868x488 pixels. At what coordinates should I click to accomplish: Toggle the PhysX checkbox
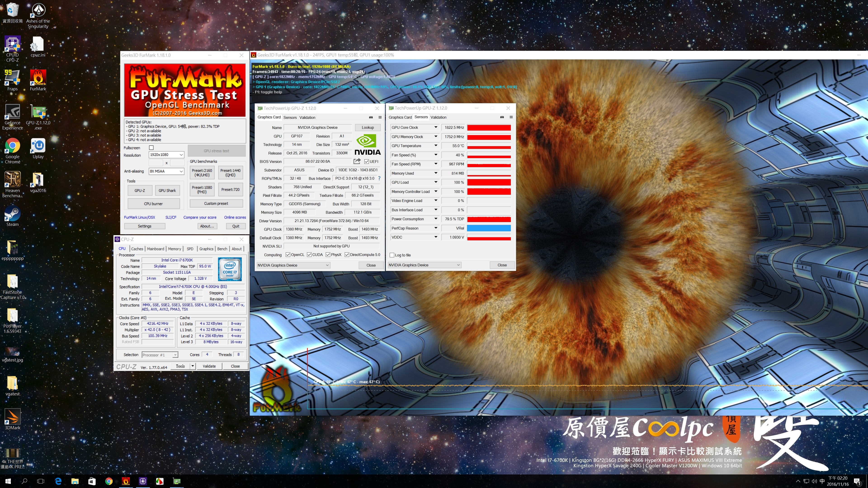(x=328, y=255)
